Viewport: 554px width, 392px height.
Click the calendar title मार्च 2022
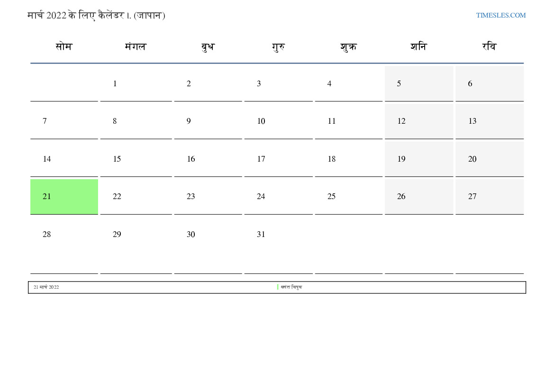click(x=96, y=16)
